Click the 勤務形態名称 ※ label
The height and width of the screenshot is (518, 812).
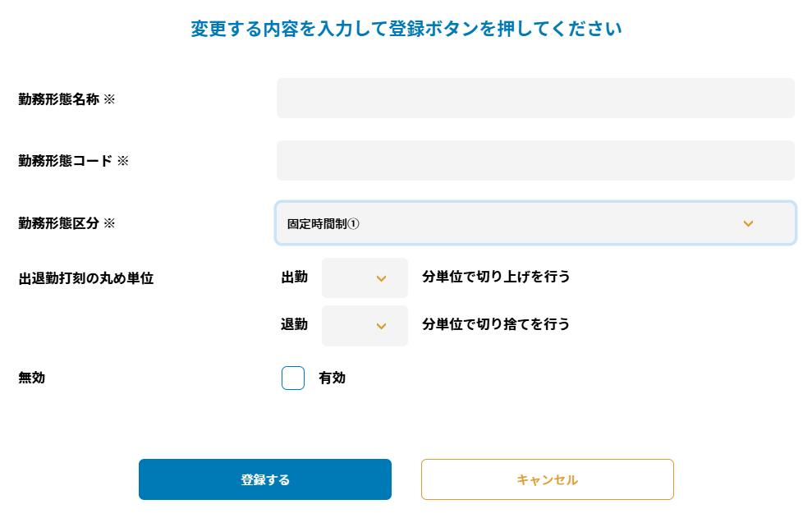(67, 99)
